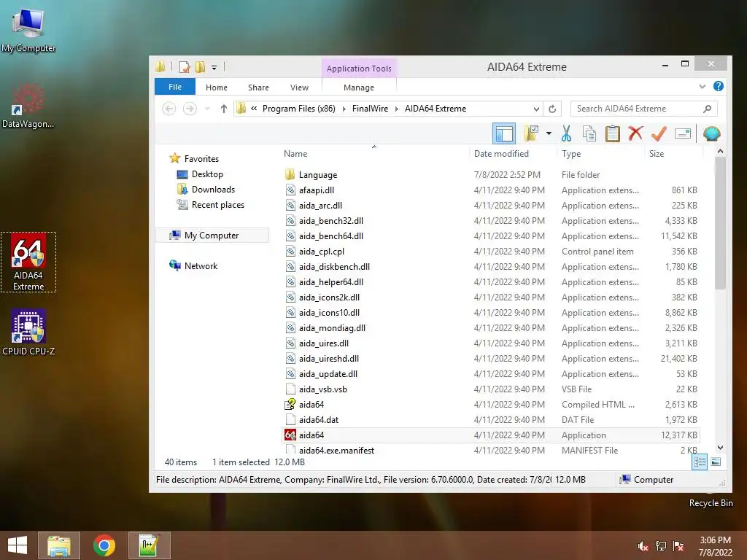747x560 pixels.
Task: Click the Rename label icon in toolbar
Action: (683, 134)
